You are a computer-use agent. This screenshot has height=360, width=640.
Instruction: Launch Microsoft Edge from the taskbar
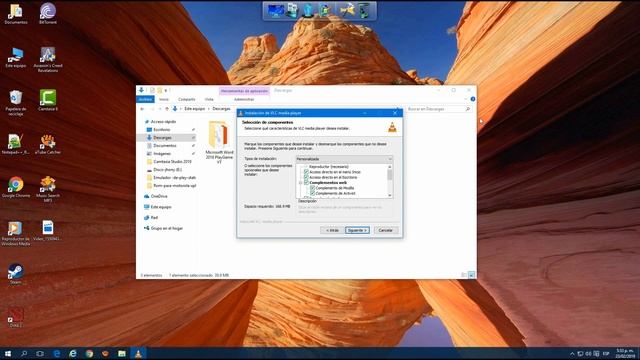(x=57, y=353)
